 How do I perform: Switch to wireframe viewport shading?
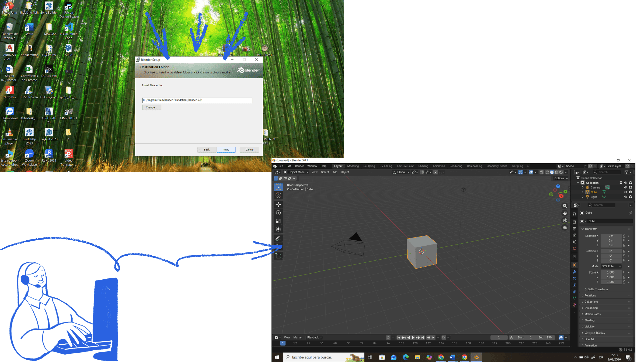coord(547,172)
